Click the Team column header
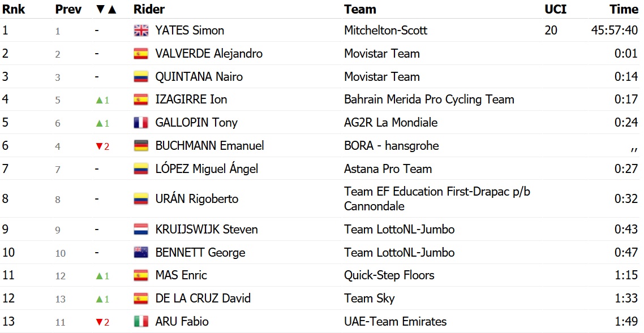Image resolution: width=644 pixels, height=333 pixels. [x=360, y=9]
